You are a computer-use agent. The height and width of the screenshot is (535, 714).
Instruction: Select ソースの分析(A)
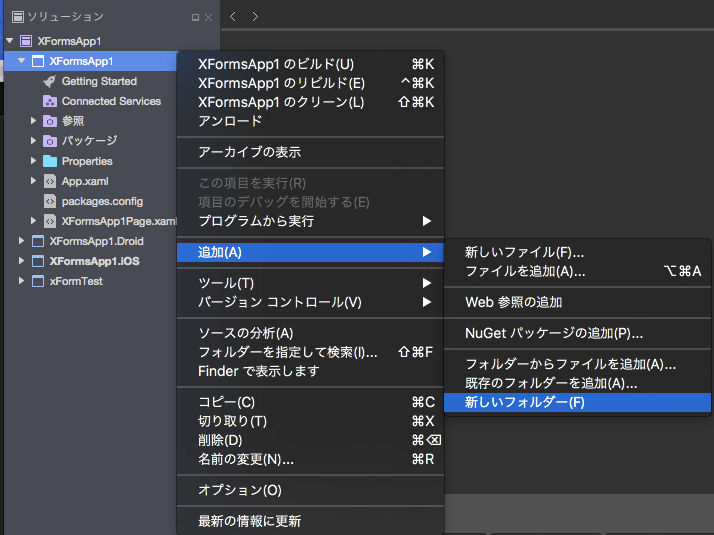coord(310,333)
